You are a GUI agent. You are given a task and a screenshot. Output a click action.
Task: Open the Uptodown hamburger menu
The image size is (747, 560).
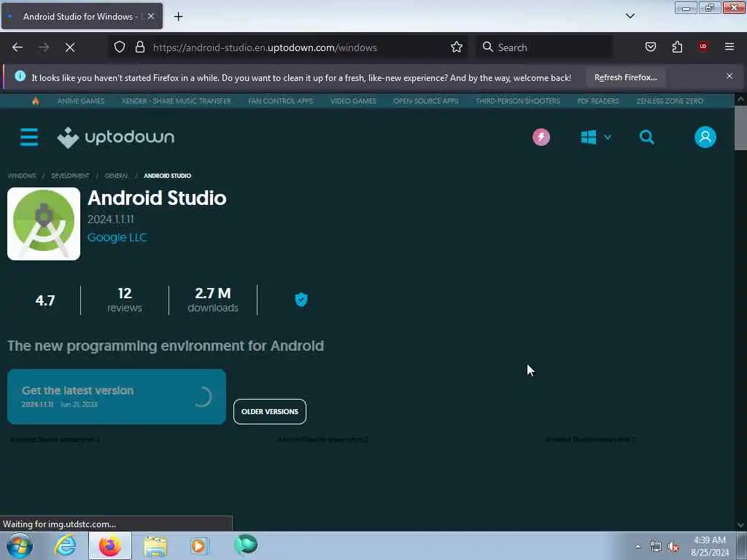point(29,137)
